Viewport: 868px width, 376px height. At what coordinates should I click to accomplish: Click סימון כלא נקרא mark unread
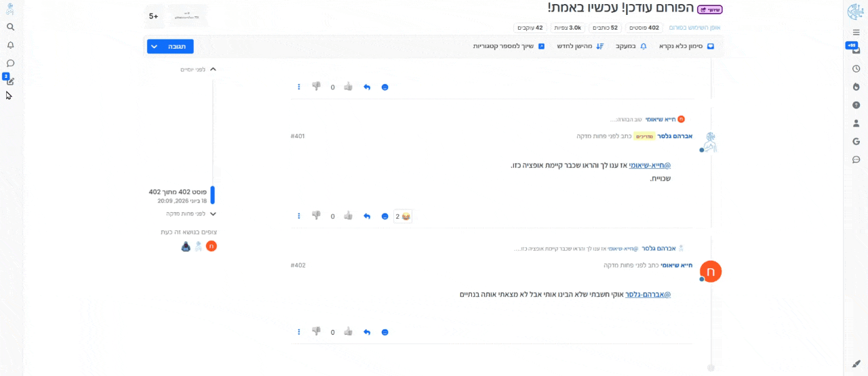(x=686, y=46)
